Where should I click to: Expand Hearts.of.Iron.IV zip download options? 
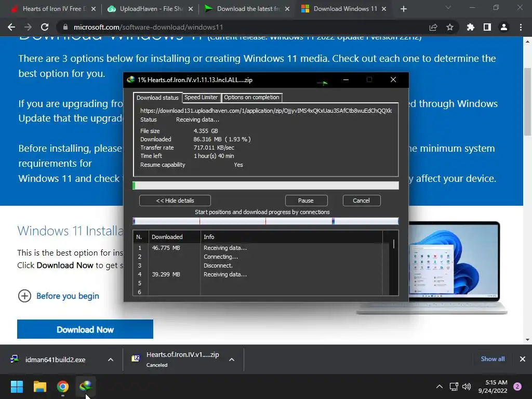tap(232, 360)
